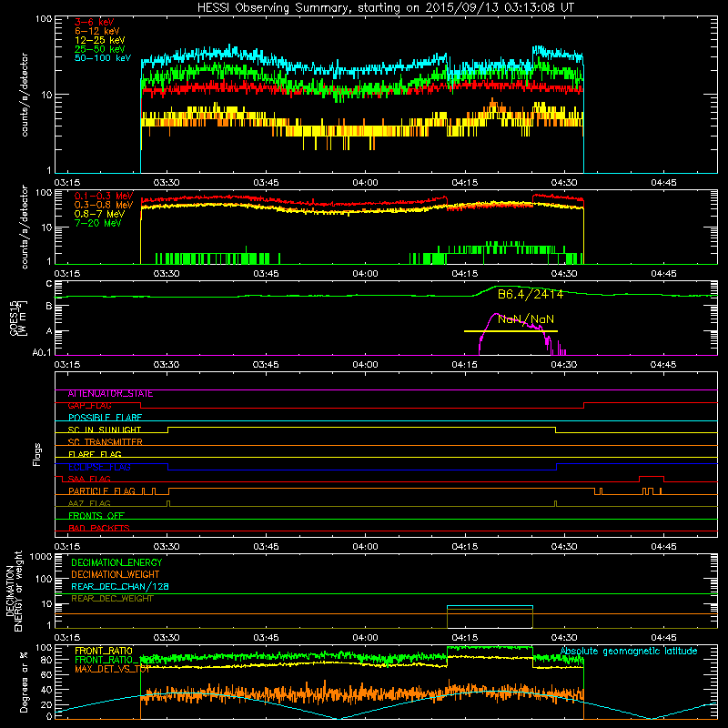Click the A0.1 tick label on GOES axis
Viewport: 728px width, 728px height.
42,353
